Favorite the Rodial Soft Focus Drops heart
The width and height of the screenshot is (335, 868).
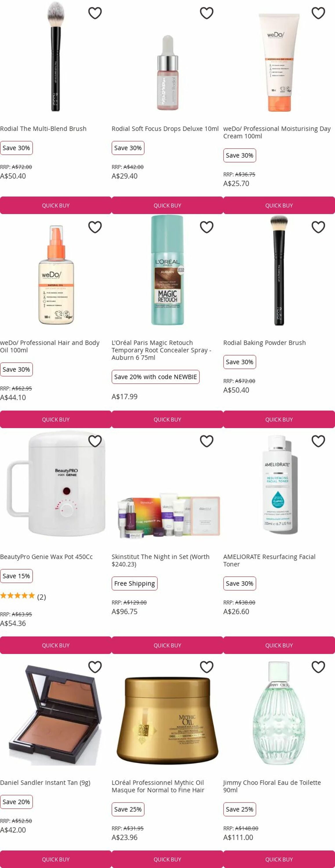click(x=206, y=13)
